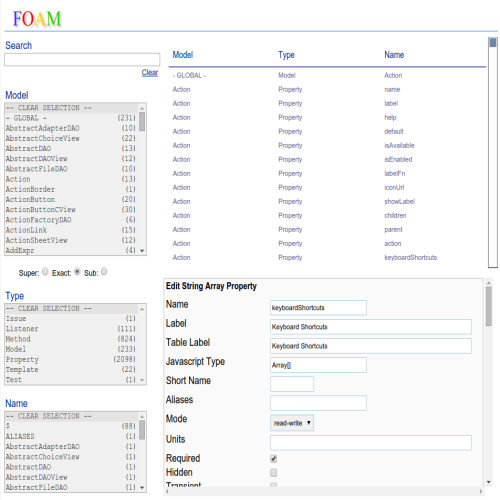The width and height of the screenshot is (500, 500).
Task: Click the Short Name input field
Action: [292, 384]
